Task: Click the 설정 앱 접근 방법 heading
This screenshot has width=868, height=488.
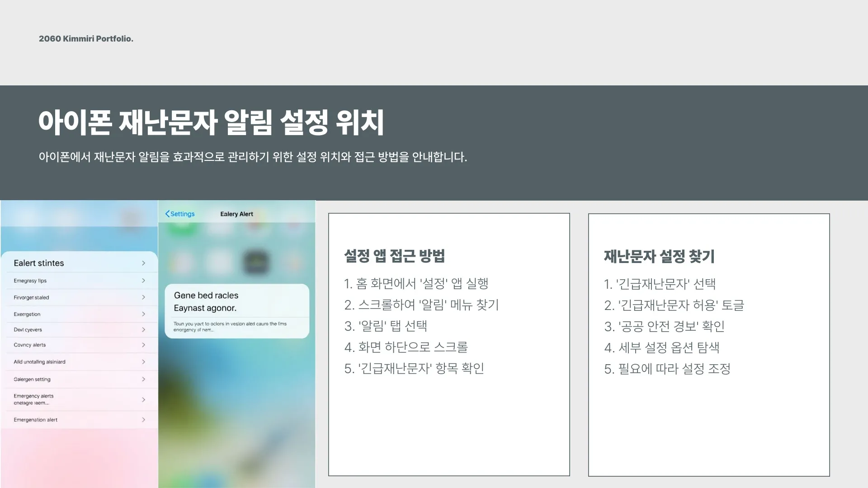Action: click(x=394, y=256)
